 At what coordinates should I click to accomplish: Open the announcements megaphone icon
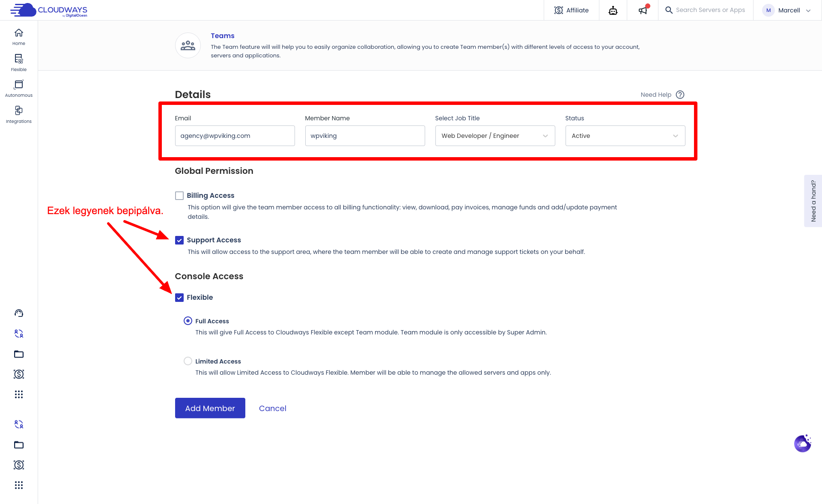643,10
